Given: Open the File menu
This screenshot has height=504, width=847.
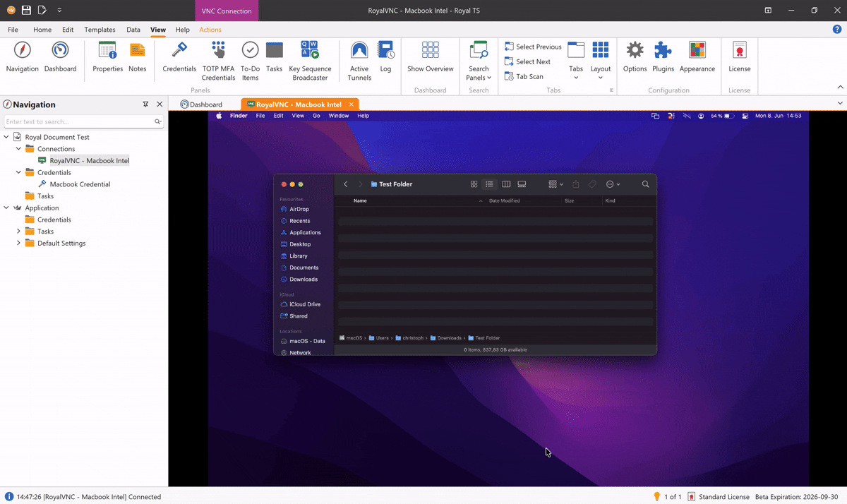Looking at the screenshot, I should coord(13,30).
